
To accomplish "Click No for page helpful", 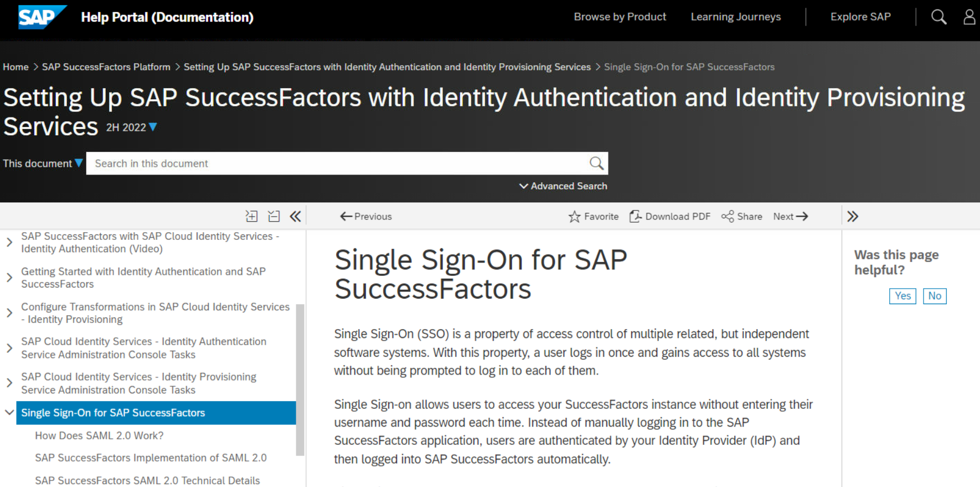I will 935,296.
